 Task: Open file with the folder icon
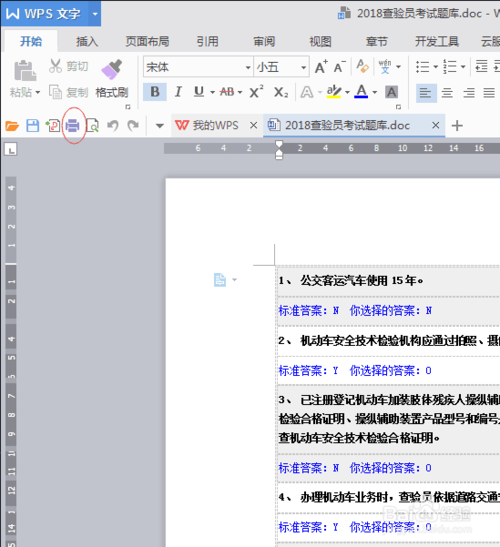(x=12, y=126)
